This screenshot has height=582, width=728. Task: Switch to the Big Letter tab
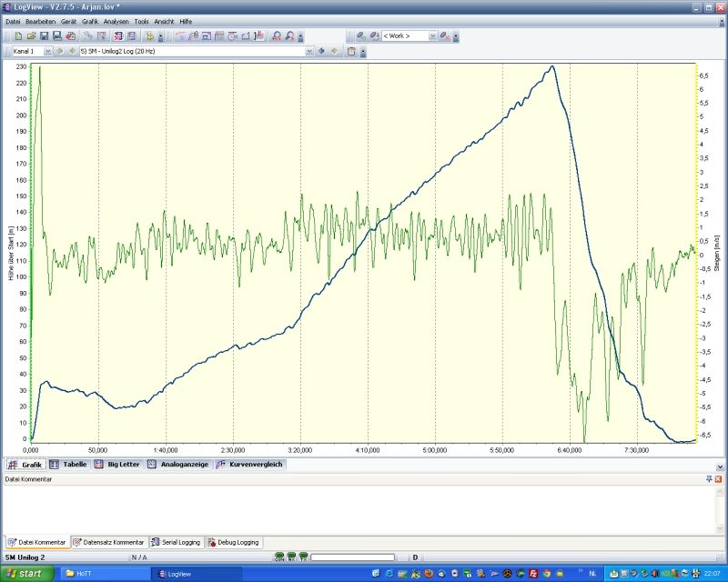pos(117,464)
